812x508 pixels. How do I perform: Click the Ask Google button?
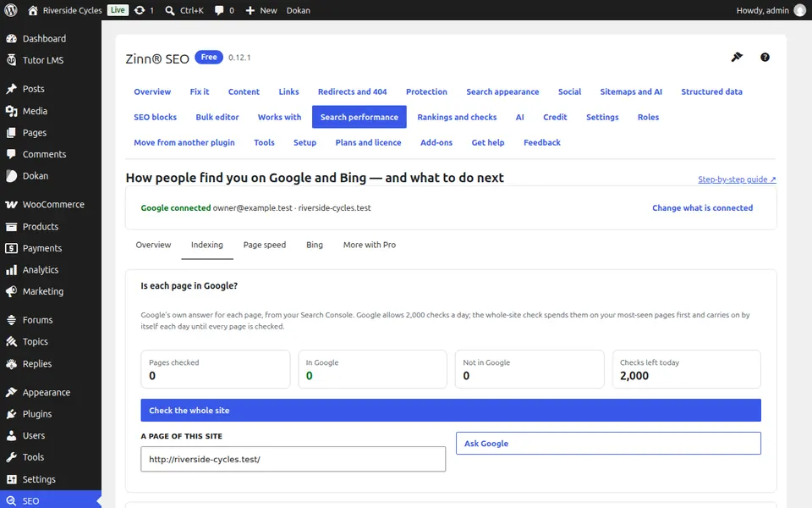point(608,443)
